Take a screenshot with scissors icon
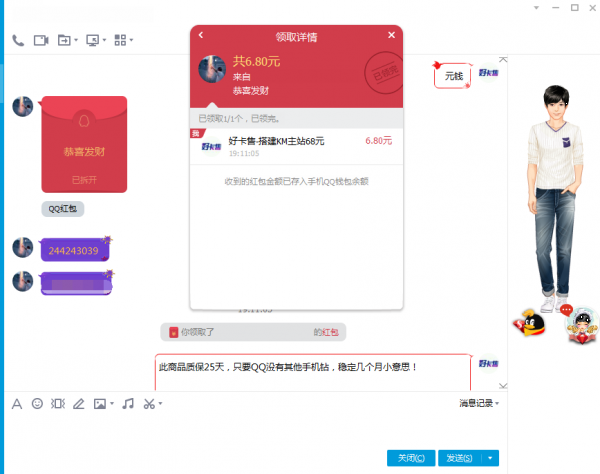 (149, 404)
